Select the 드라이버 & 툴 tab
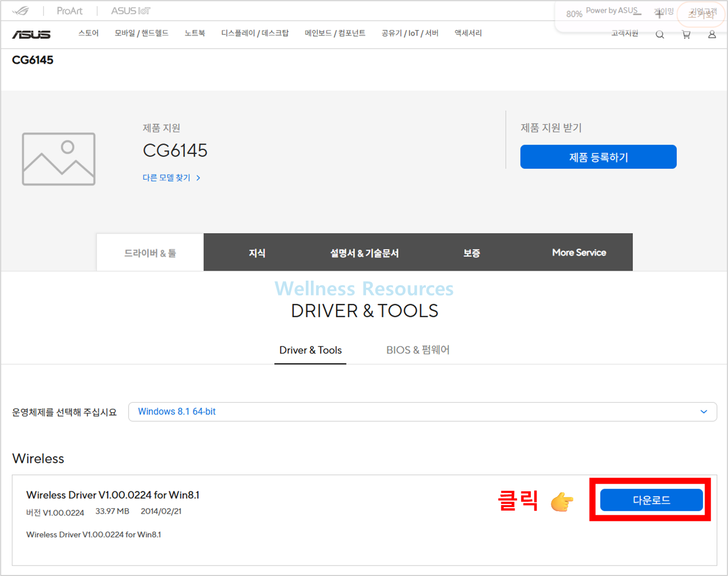The width and height of the screenshot is (728, 576). [x=150, y=253]
